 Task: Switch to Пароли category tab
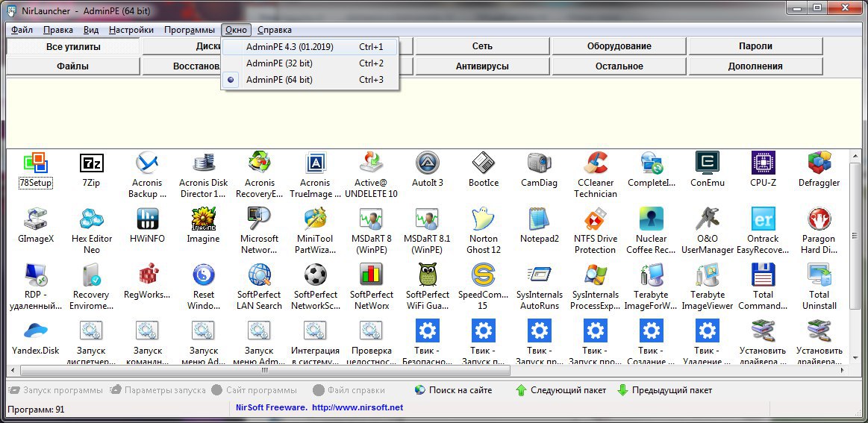click(755, 46)
